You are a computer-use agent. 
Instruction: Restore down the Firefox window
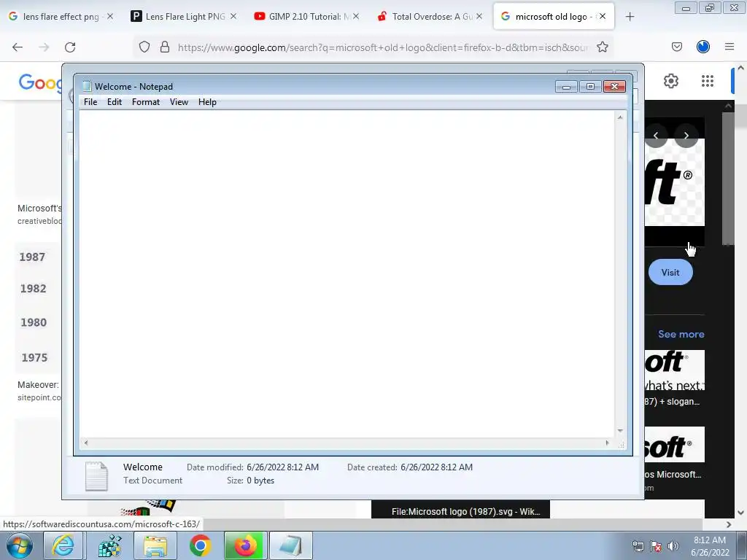(709, 8)
